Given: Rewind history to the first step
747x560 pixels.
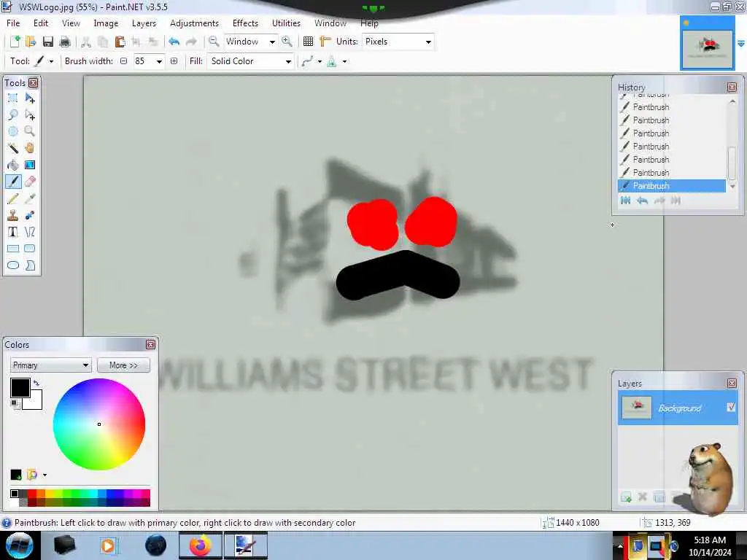Looking at the screenshot, I should (625, 201).
